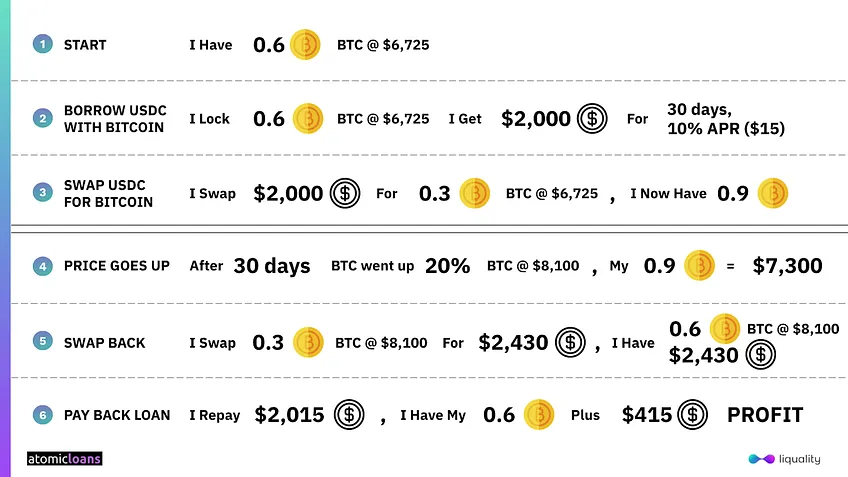This screenshot has width=848, height=477.
Task: Click the Bitcoin coin after I Now Have 0.9
Action: [x=773, y=193]
